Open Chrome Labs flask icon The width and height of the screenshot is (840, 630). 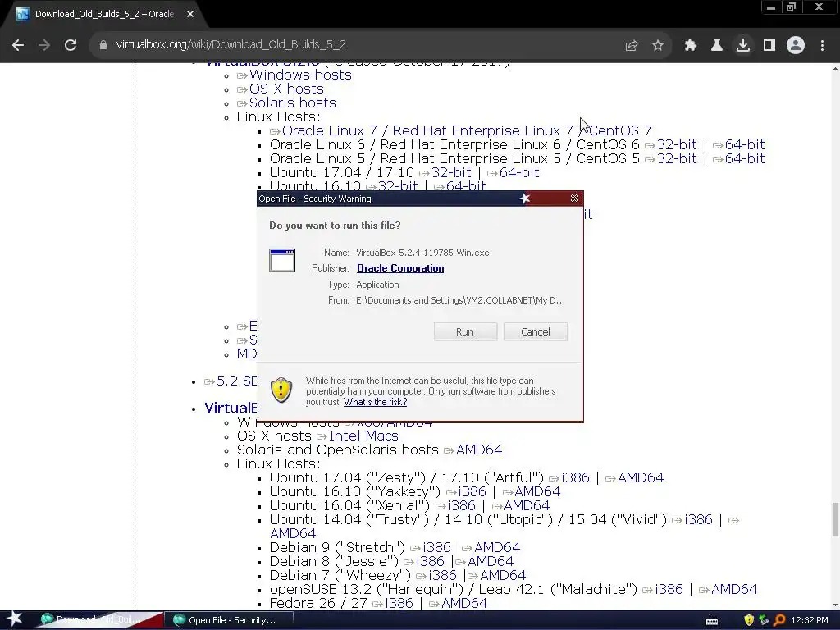click(717, 46)
